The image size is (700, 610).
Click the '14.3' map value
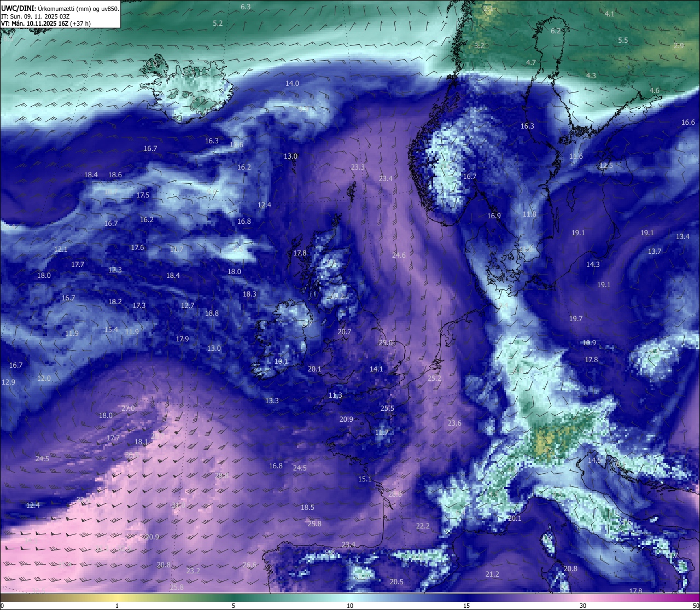(x=593, y=264)
